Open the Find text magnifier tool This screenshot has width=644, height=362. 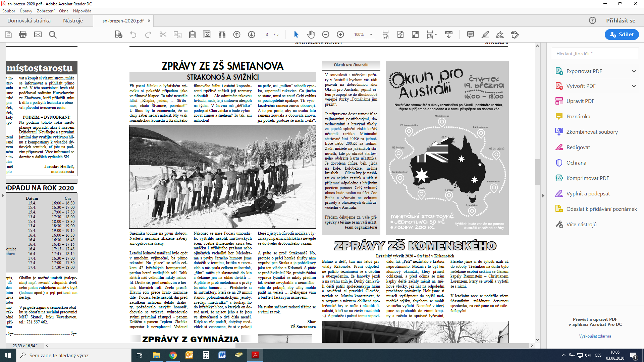point(53,35)
